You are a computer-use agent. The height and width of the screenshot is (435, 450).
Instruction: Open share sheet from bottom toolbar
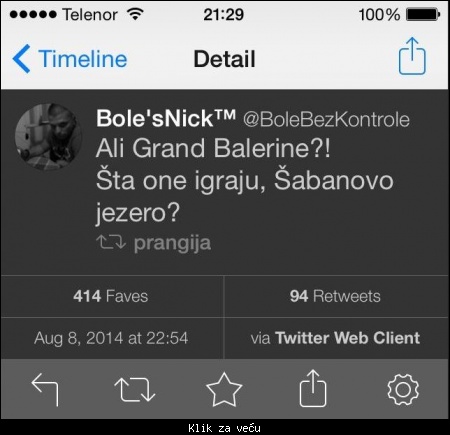tap(313, 388)
